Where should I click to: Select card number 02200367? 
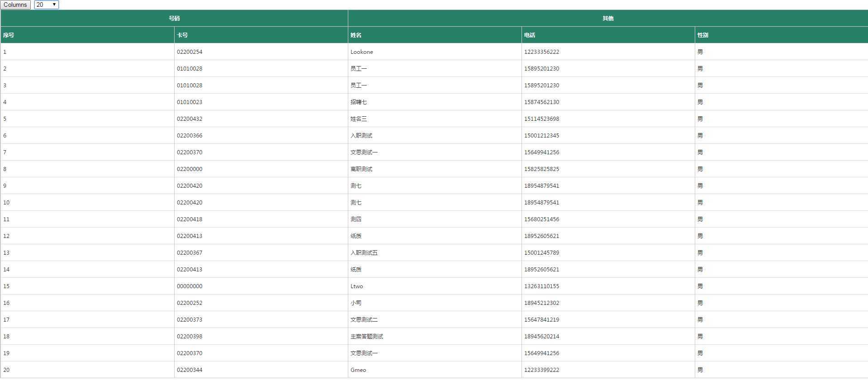[190, 253]
